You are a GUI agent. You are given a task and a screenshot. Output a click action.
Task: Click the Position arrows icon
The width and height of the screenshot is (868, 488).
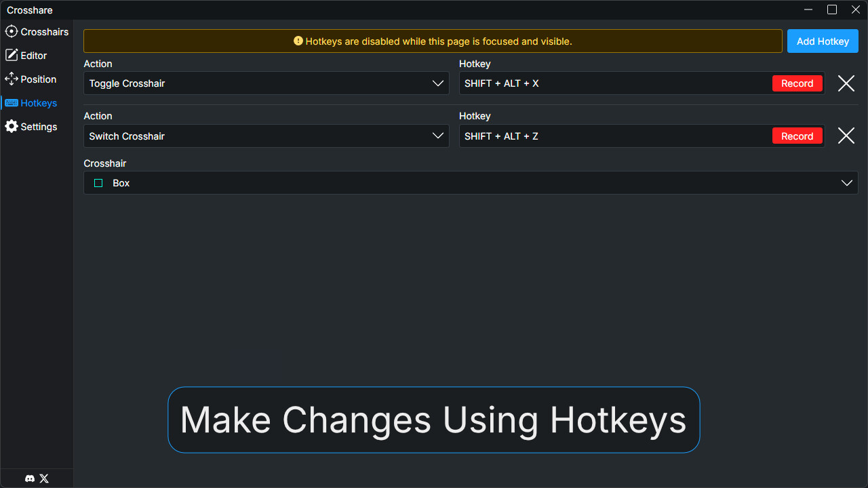tap(12, 79)
